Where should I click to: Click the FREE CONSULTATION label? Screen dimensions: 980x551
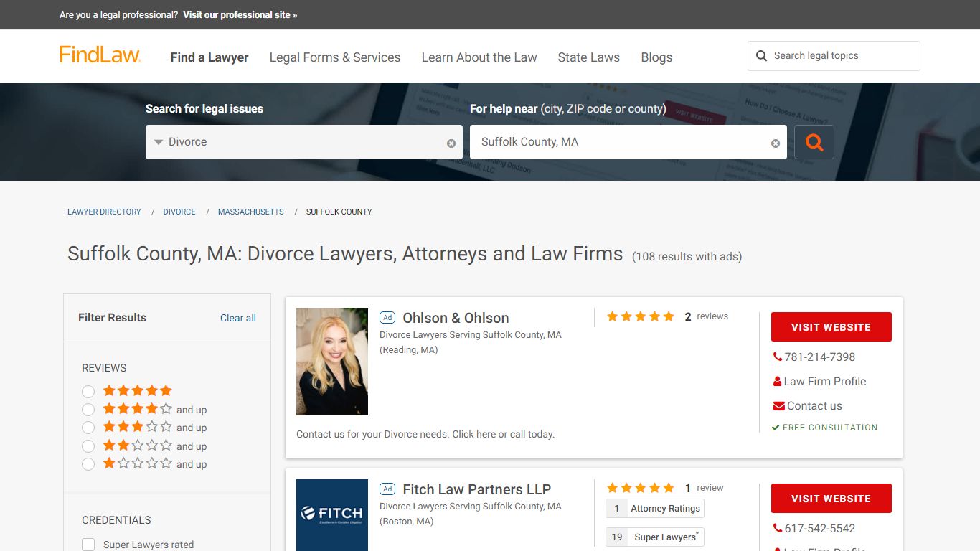click(x=830, y=428)
